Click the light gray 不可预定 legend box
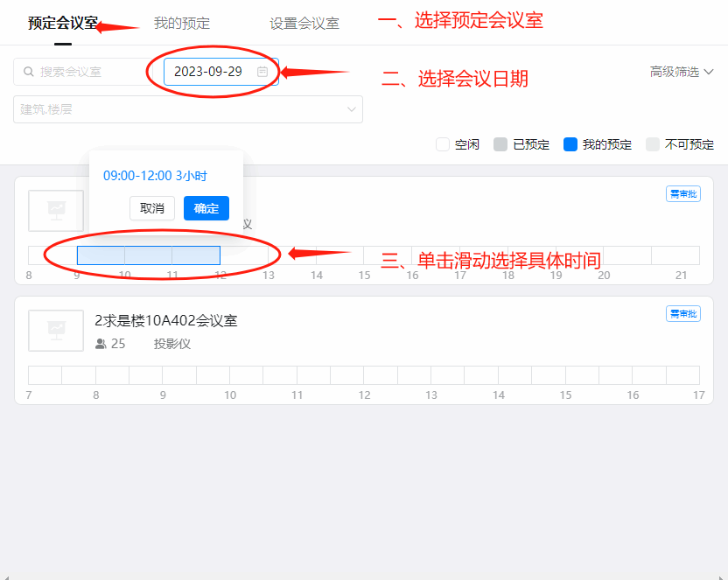The height and width of the screenshot is (580, 728). tap(653, 144)
